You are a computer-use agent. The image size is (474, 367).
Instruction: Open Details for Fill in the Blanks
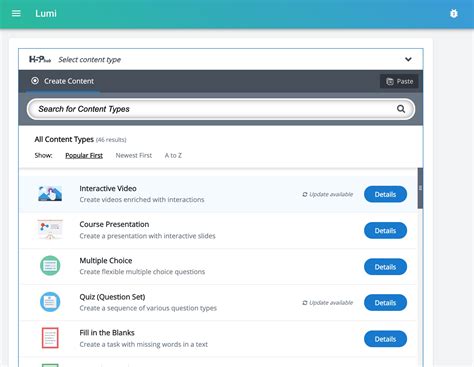point(385,339)
